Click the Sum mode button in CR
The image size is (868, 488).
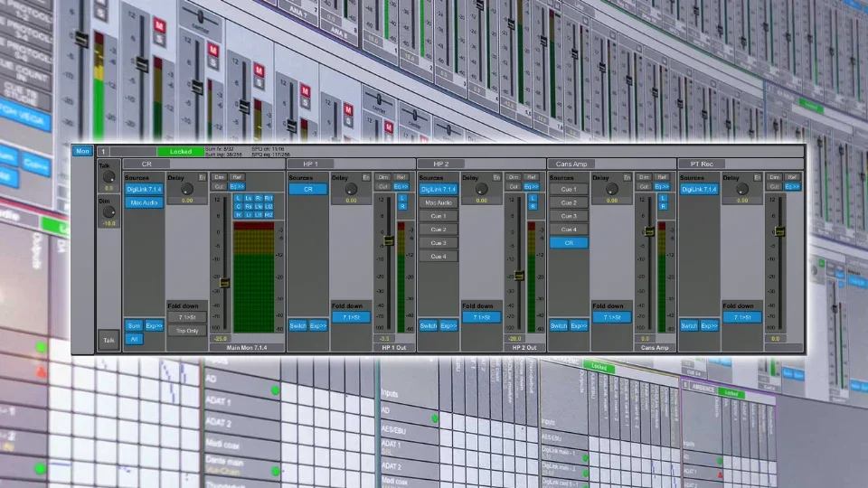point(134,326)
